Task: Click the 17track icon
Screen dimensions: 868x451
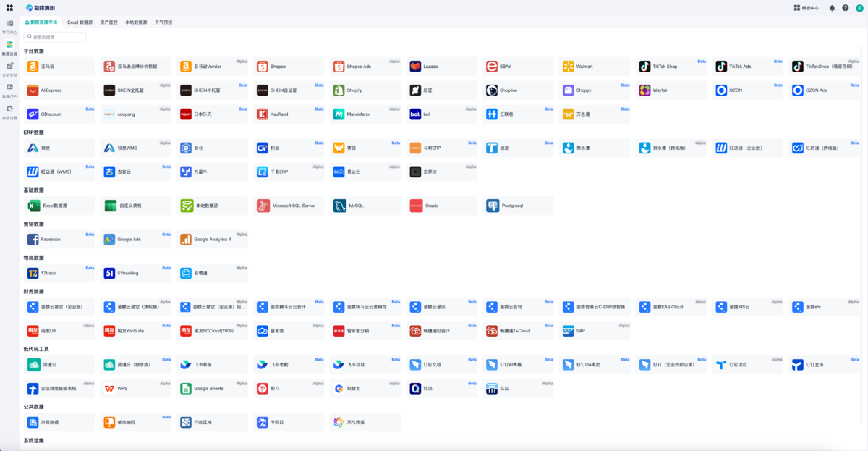Action: tap(33, 274)
